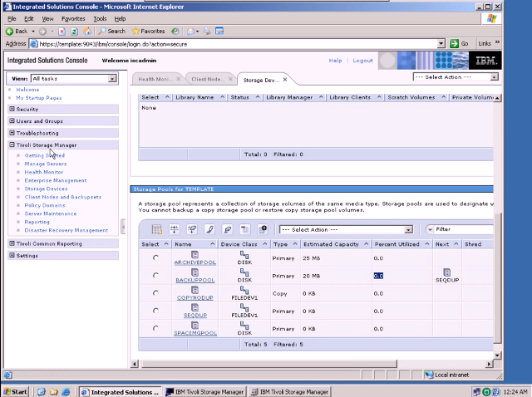Click the DISK device class icon for ARCHIVEPOOL
This screenshot has height=397, width=532.
tap(244, 254)
